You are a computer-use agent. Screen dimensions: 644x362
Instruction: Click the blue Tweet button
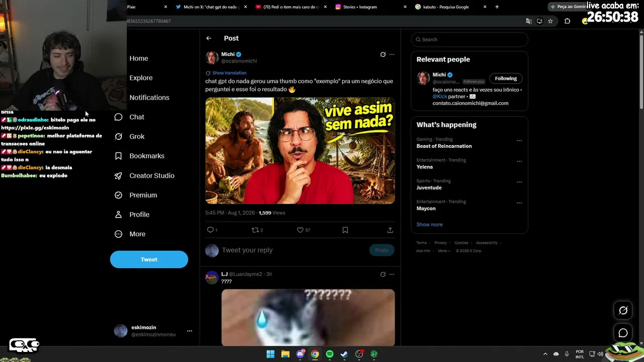tap(149, 259)
